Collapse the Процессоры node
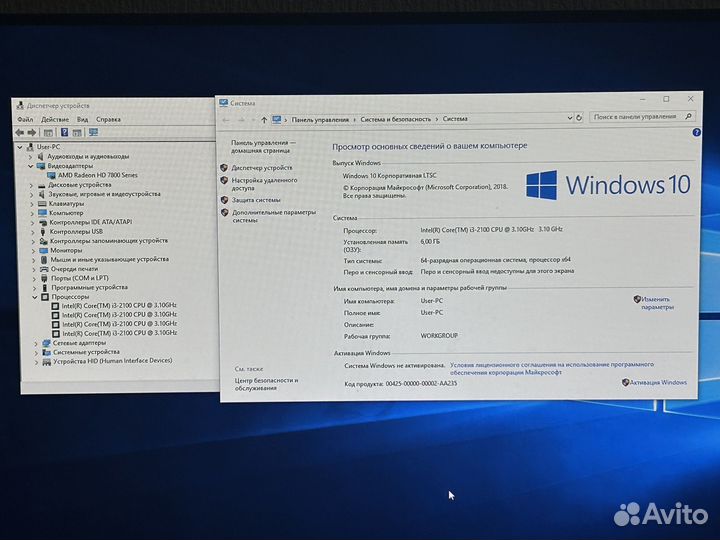The height and width of the screenshot is (540, 720). coord(34,298)
